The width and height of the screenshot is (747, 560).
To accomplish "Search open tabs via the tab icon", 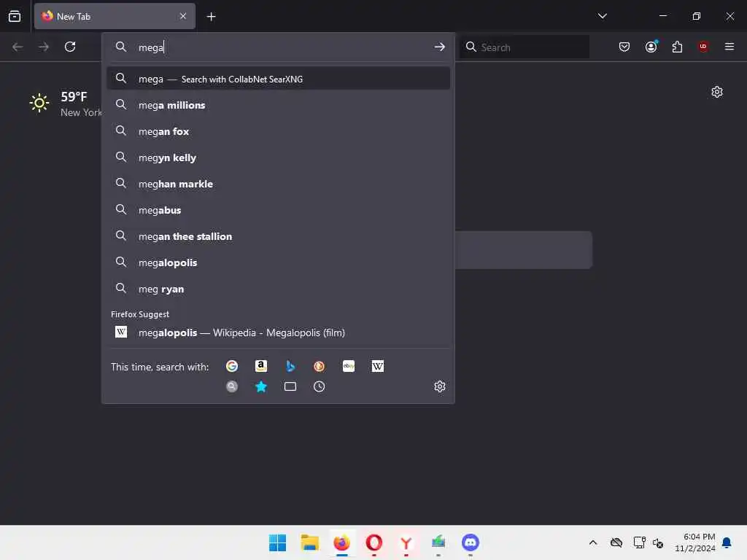I will pos(290,386).
